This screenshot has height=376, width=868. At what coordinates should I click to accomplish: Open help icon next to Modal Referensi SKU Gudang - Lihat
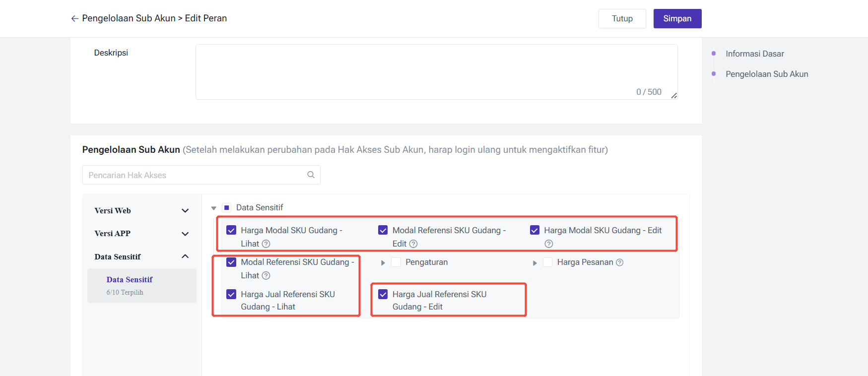266,275
